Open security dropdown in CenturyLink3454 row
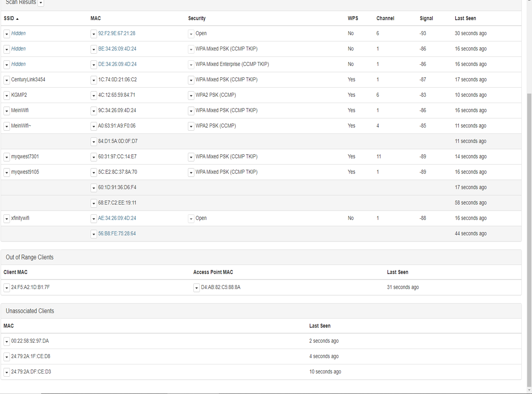Viewport: 532px width, 394px height. [x=191, y=80]
